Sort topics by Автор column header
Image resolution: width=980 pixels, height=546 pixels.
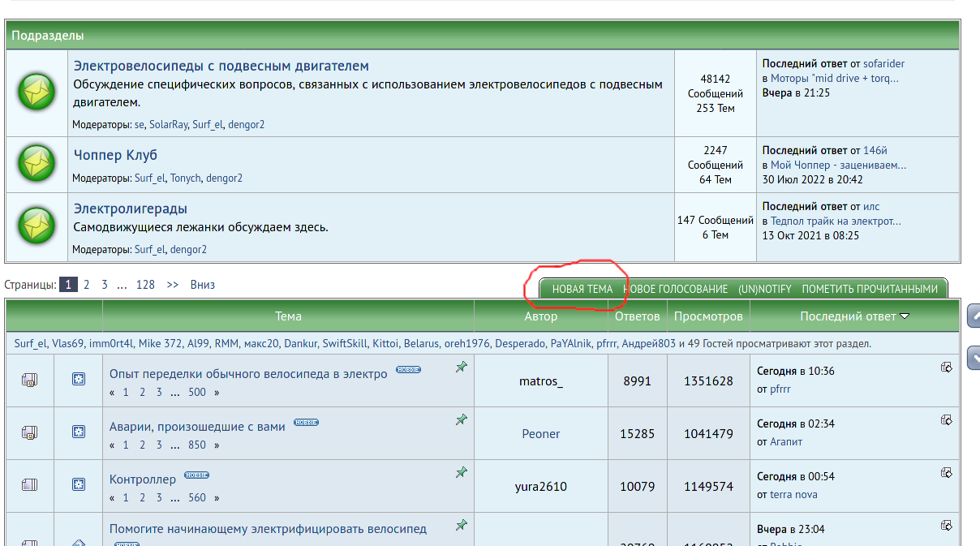coord(541,316)
